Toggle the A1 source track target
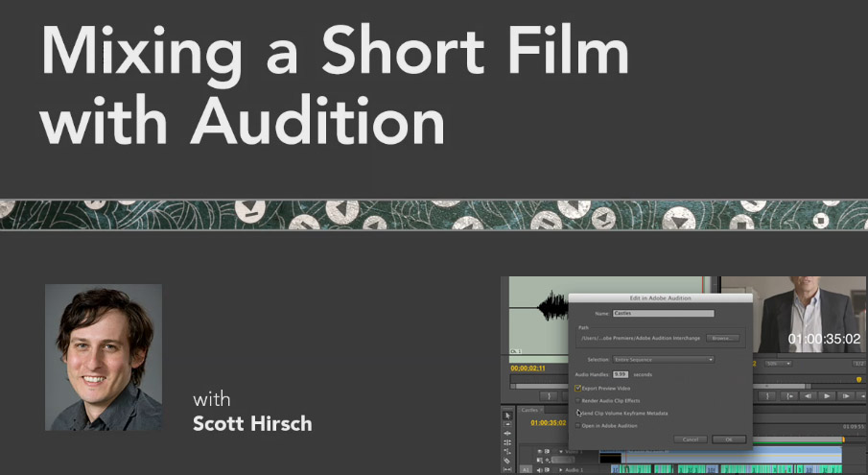 click(526, 470)
